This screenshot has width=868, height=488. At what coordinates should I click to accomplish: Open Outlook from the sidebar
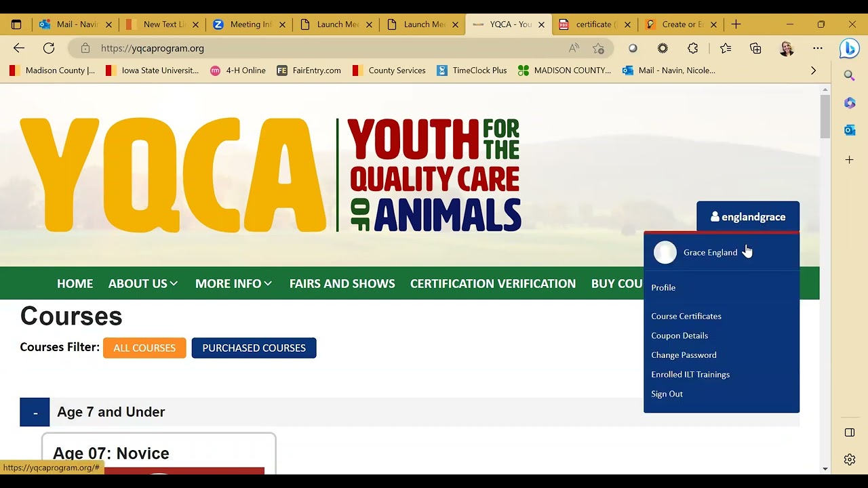point(849,130)
